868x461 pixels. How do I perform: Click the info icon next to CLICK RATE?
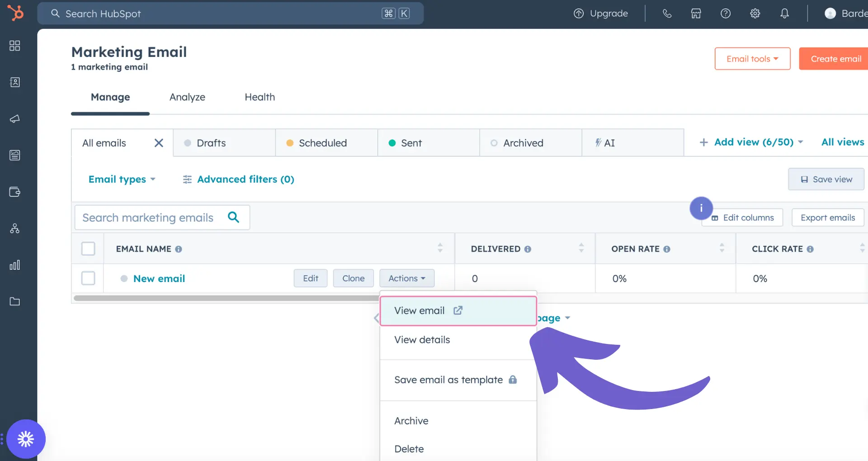point(810,249)
